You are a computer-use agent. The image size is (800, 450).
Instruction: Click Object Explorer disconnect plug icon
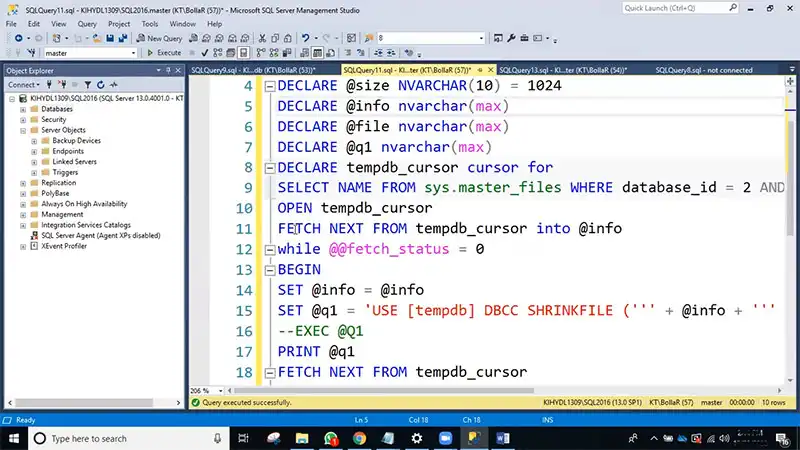pyautogui.click(x=62, y=85)
